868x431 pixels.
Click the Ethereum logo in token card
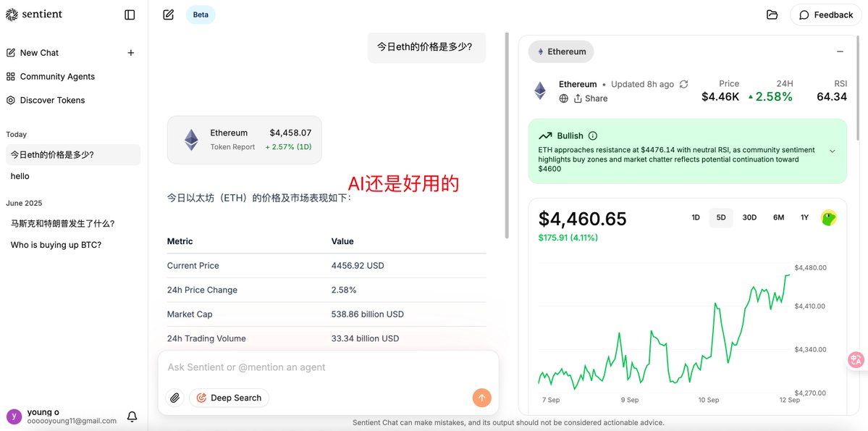[x=192, y=140]
